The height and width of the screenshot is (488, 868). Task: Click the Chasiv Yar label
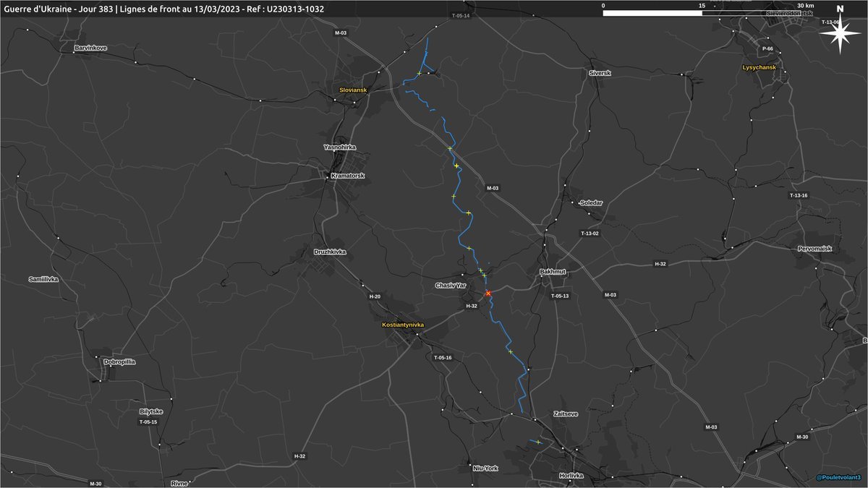[x=452, y=286]
